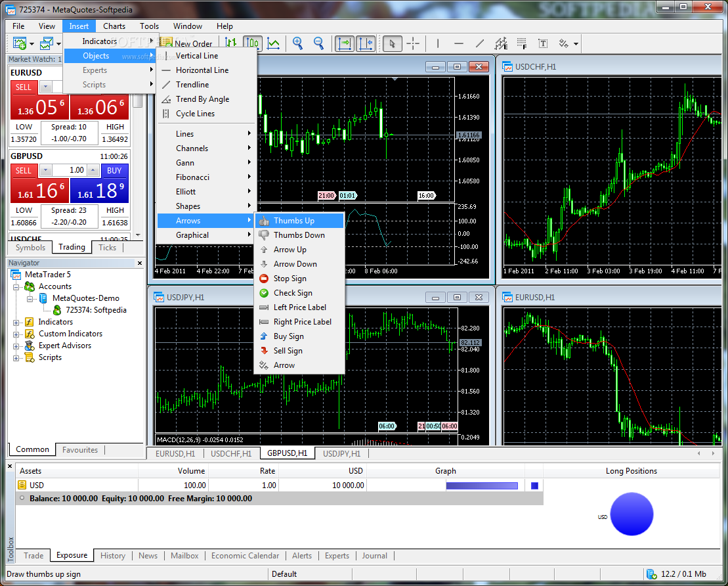Choose Left Price Label from submenu
Screen dimensions: 728x586
click(299, 307)
